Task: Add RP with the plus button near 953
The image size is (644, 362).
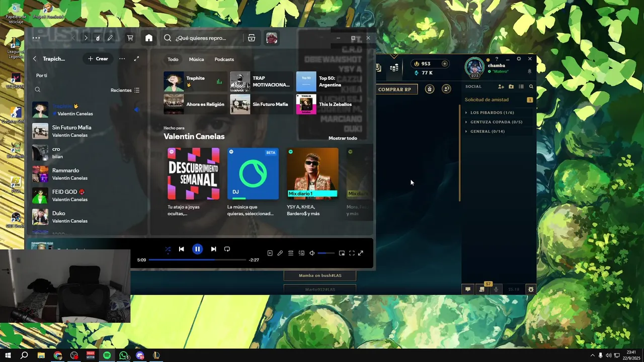Action: pos(444,64)
